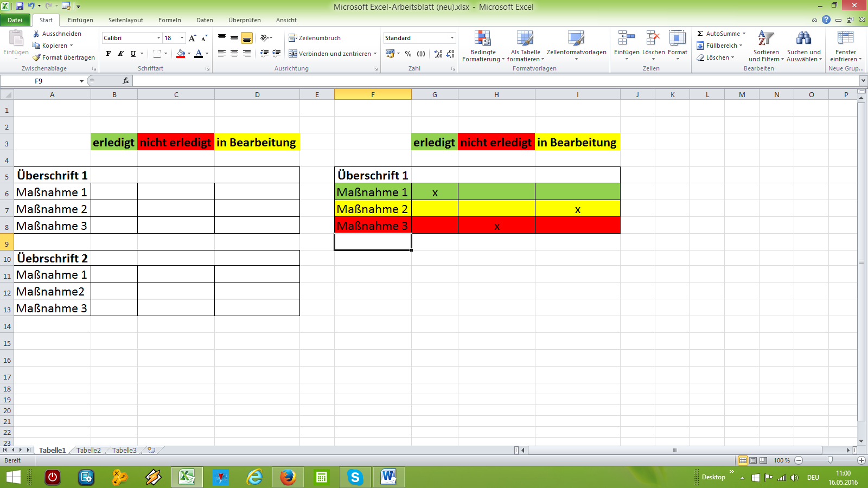Screen dimensions: 868x488
Task: Click the Suchen und Auswählen binoculars
Action: click(803, 39)
